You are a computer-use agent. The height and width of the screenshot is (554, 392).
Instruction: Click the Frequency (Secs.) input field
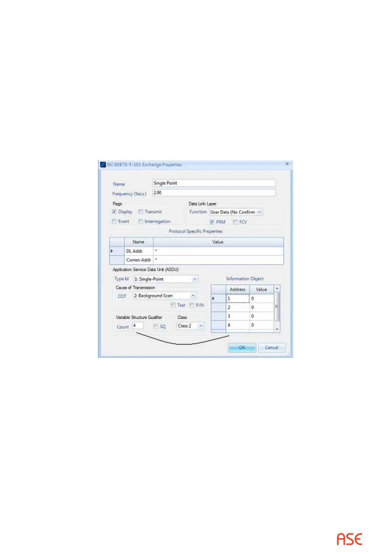214,193
